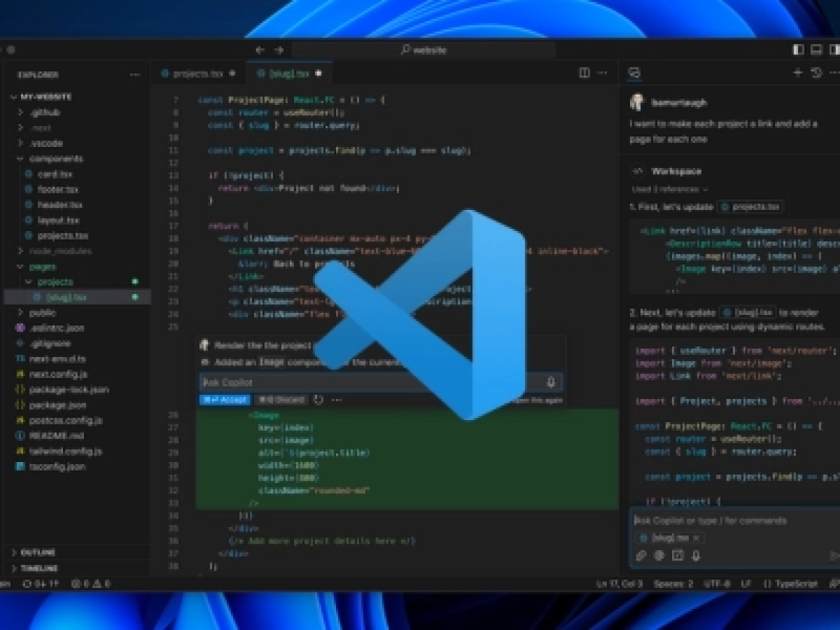Screen dimensions: 840x630
Task: Go forward with the title bar right arrow
Action: (279, 50)
